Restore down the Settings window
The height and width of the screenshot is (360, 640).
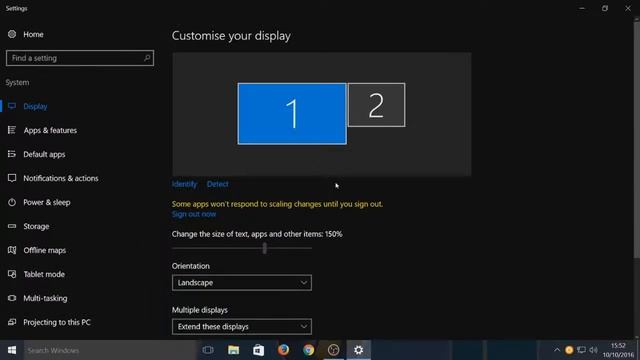point(605,8)
